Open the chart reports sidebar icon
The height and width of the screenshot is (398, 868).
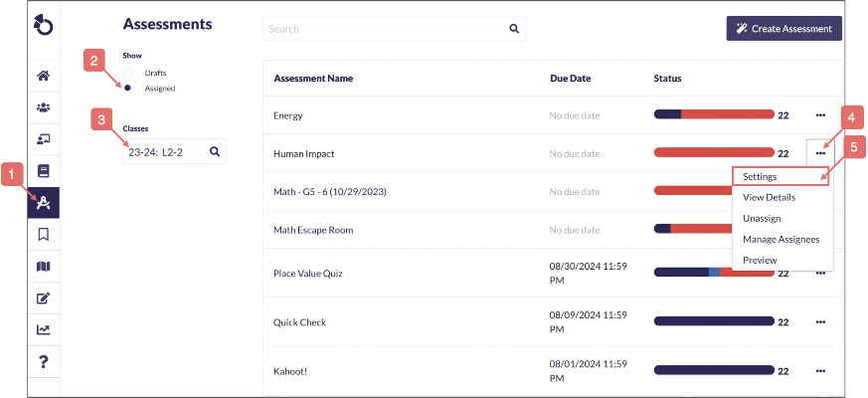coord(43,329)
